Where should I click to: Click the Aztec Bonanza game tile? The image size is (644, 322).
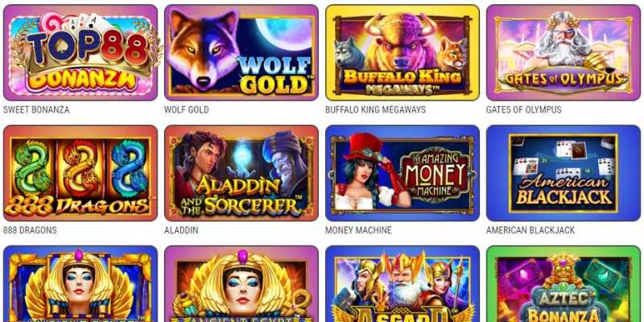[563, 284]
